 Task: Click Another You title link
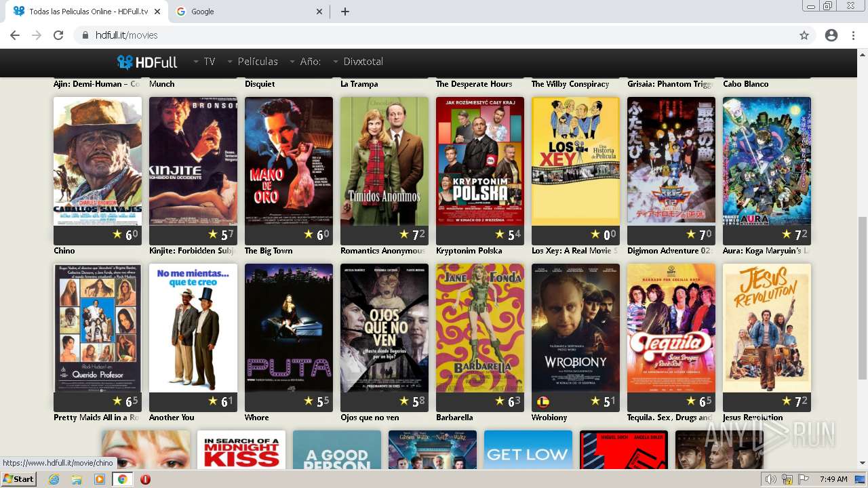point(172,418)
